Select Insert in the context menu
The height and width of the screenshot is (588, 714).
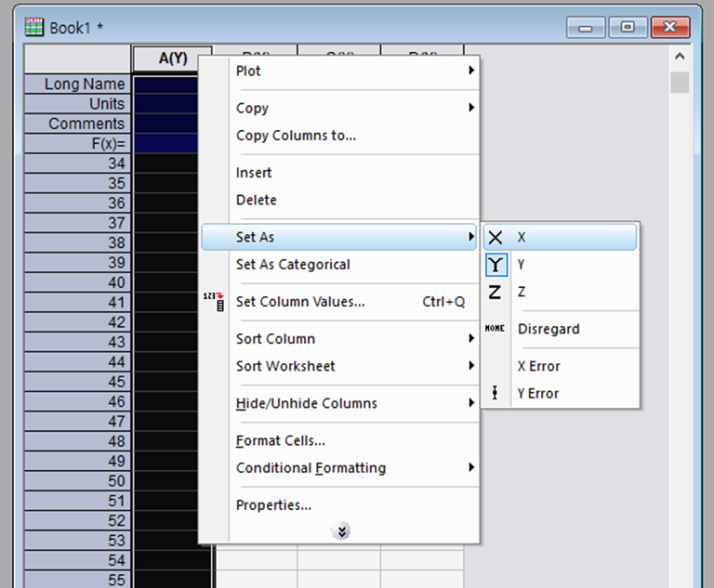point(339,173)
